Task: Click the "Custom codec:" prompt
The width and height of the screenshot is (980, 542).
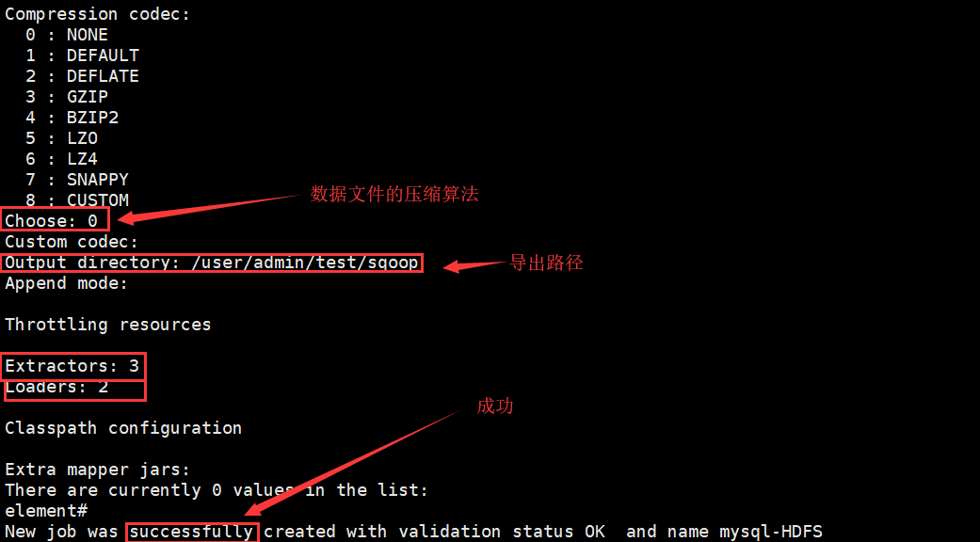Action: click(x=72, y=241)
